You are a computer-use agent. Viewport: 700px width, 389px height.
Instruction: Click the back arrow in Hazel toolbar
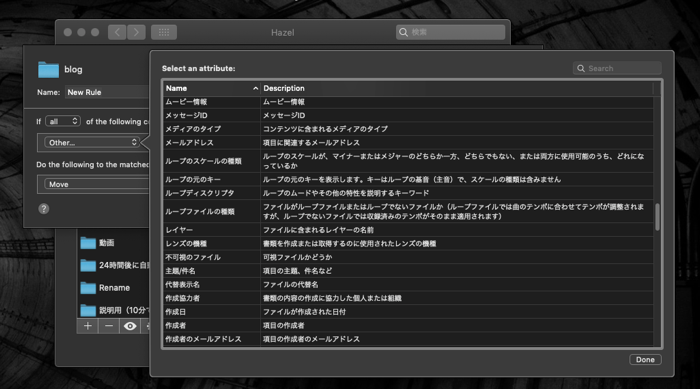(x=117, y=32)
